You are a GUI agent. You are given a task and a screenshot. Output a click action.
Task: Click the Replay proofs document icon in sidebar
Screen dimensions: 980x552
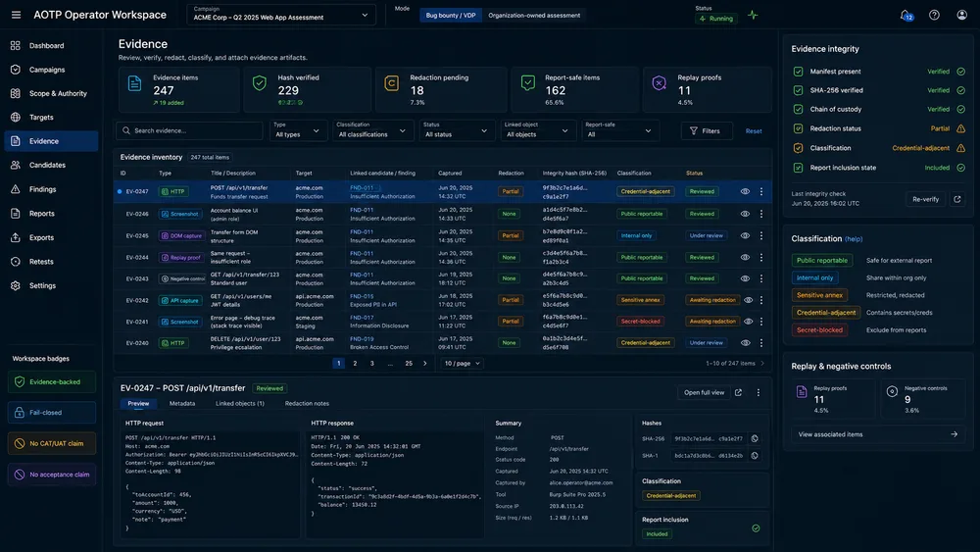coord(802,392)
